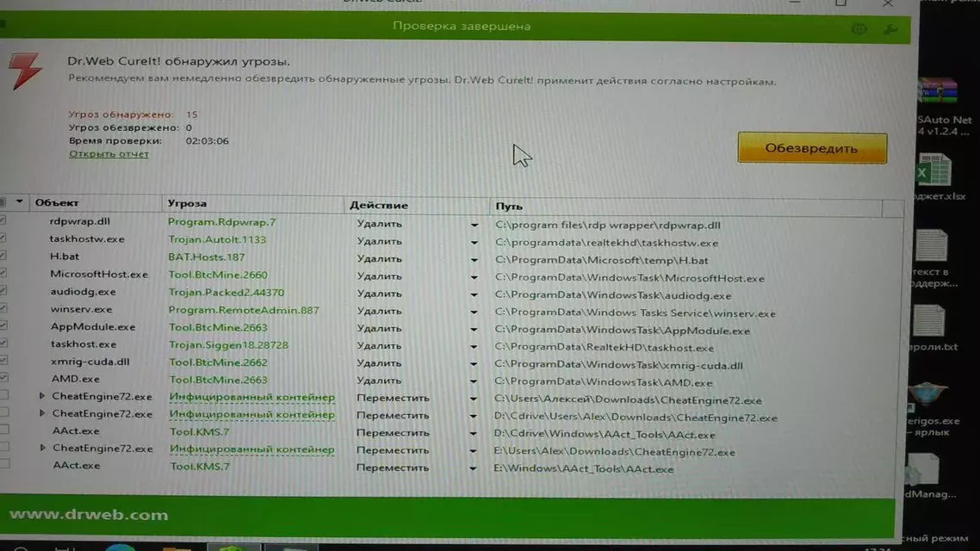The height and width of the screenshot is (551, 980).
Task: Toggle checkbox for E:\Windows AAct.exe row
Action: coord(4,463)
